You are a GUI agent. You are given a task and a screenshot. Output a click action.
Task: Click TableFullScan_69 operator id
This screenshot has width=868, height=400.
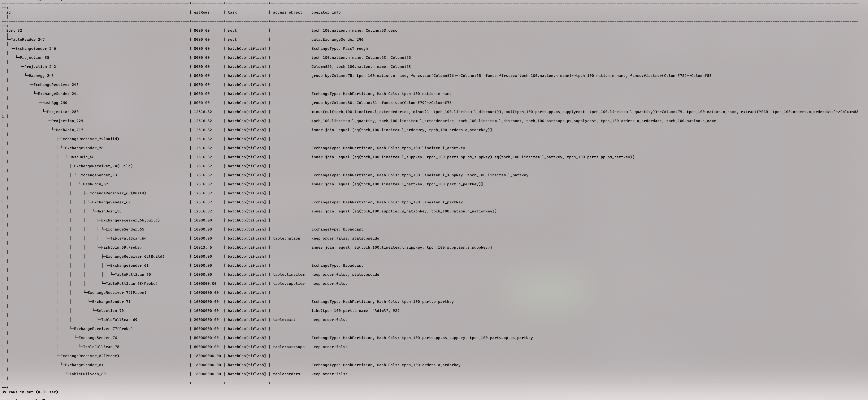pos(119,320)
